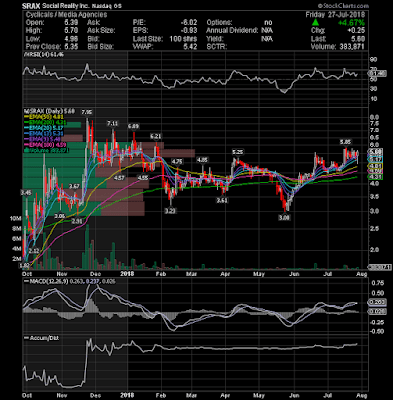393x400 pixels.
Task: Click the EPS value -0.93
Action: pyautogui.click(x=189, y=31)
